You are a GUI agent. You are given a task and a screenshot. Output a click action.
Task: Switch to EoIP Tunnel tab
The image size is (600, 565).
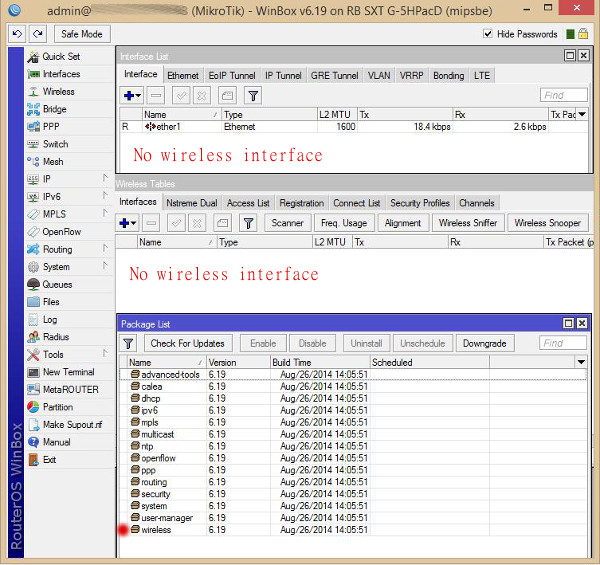tap(232, 76)
